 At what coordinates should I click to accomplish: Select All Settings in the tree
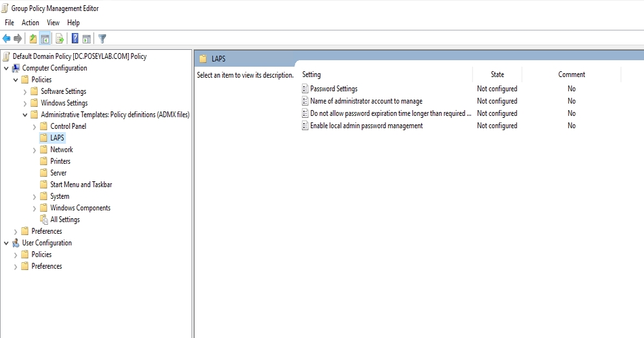(65, 220)
